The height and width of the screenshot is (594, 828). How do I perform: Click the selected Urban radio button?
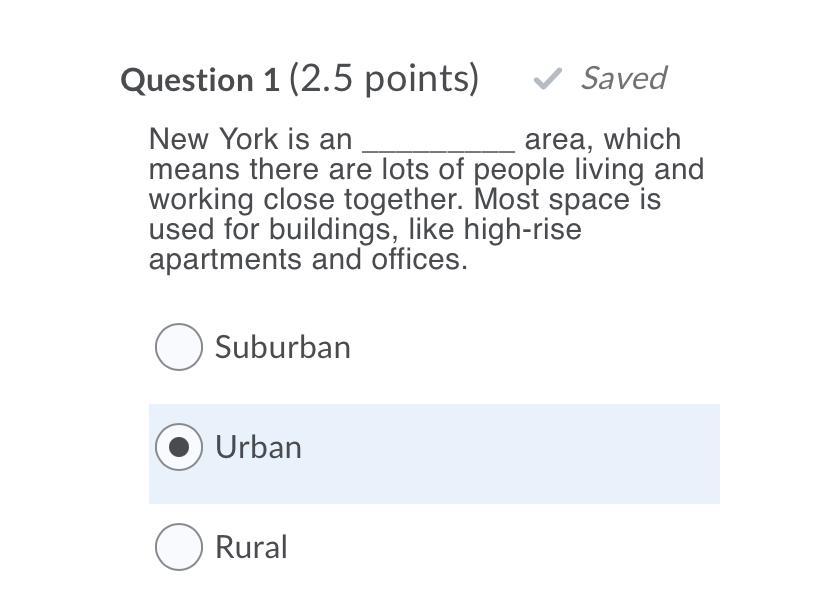point(179,447)
